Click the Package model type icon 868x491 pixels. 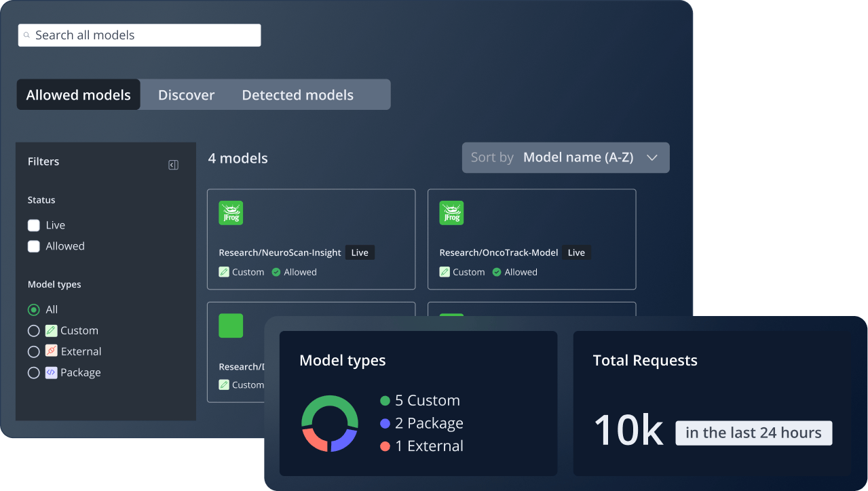click(x=51, y=372)
